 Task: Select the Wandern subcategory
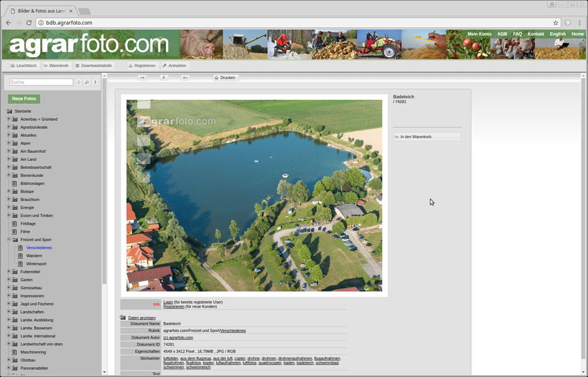coord(34,256)
